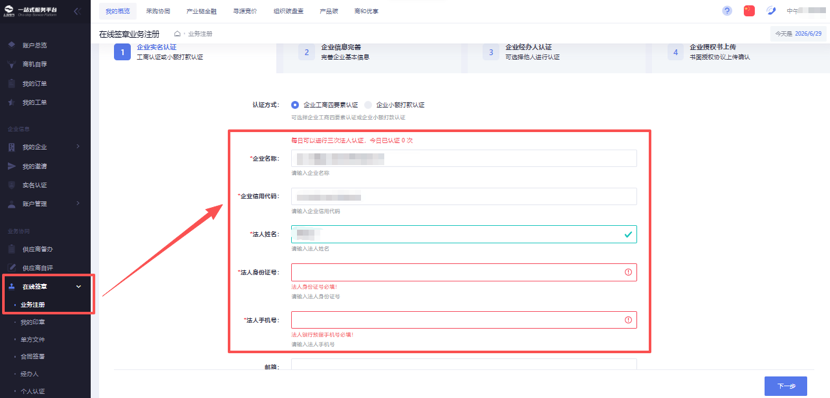
Task: Click the green check icon in 法人姓名 field
Action: point(628,234)
